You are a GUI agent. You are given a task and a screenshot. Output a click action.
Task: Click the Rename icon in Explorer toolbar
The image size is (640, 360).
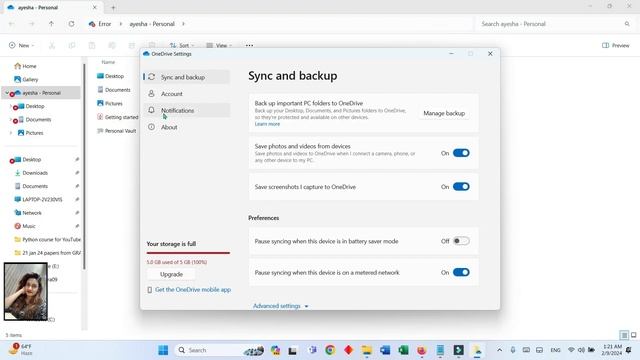pyautogui.click(x=112, y=45)
